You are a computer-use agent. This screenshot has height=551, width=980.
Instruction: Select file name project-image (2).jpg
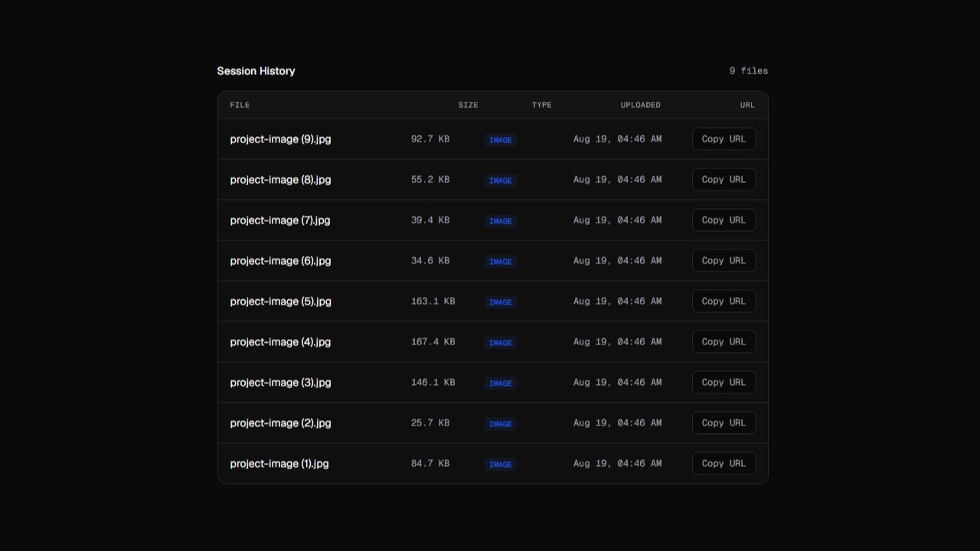[280, 423]
